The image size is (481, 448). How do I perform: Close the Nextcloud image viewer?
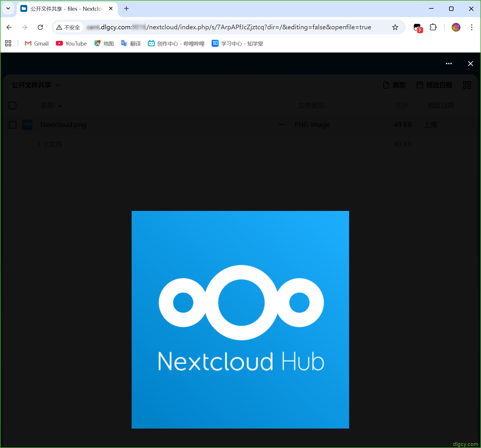471,64
